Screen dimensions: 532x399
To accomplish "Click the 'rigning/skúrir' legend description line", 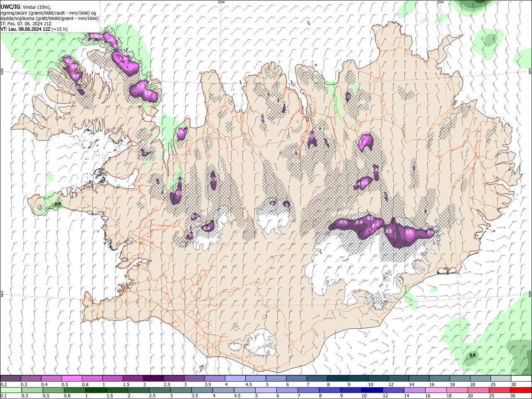I will 48,13.
